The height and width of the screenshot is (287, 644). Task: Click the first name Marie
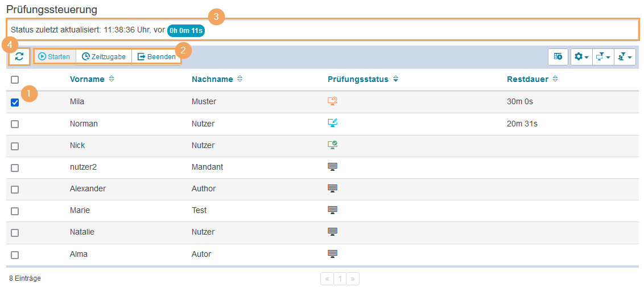pyautogui.click(x=80, y=210)
